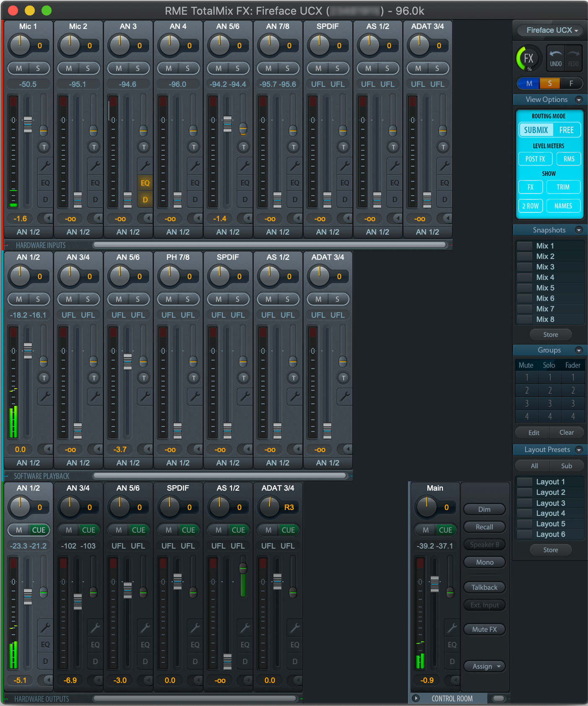Viewport: 588px width, 706px height.
Task: Click the Dim button
Action: click(x=484, y=510)
